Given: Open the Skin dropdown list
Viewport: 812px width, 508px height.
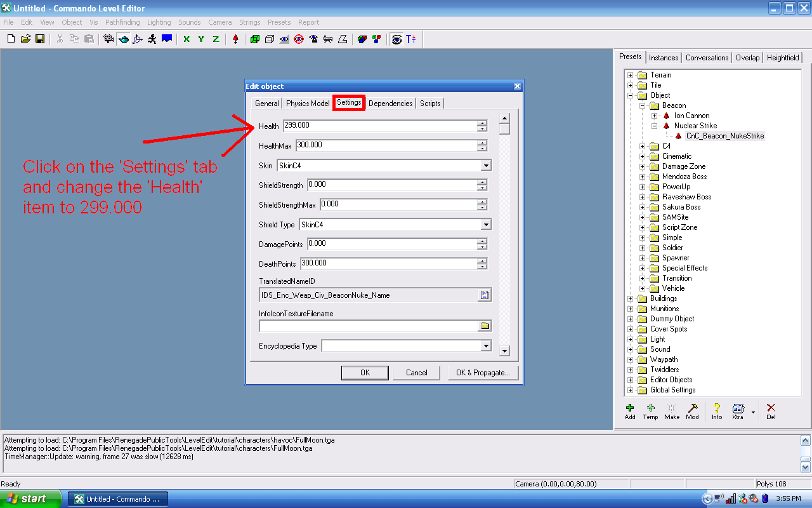Looking at the screenshot, I should (x=486, y=166).
